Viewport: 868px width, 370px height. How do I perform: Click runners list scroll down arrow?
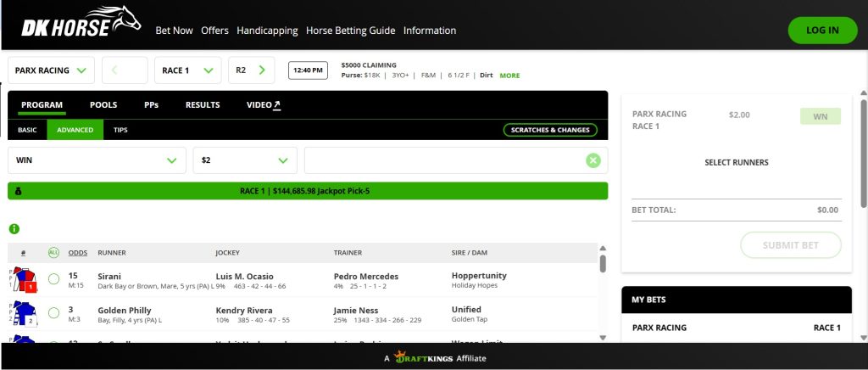(603, 337)
